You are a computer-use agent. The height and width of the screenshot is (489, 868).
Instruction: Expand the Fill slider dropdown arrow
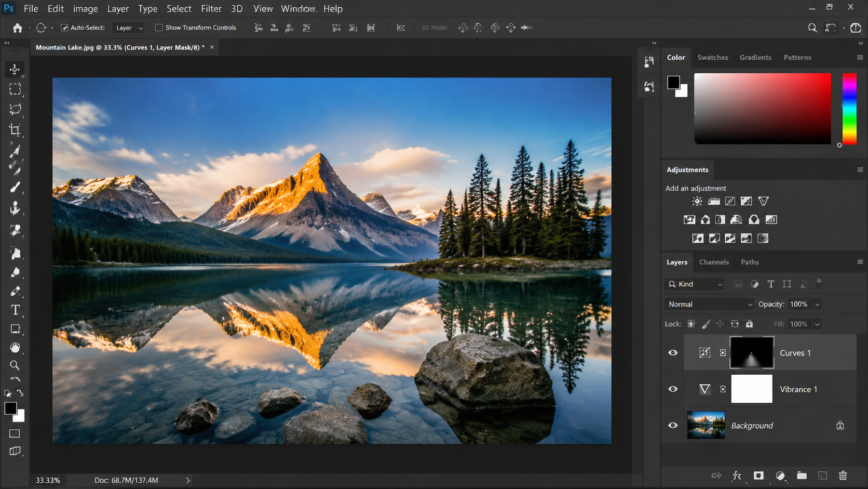[817, 324]
